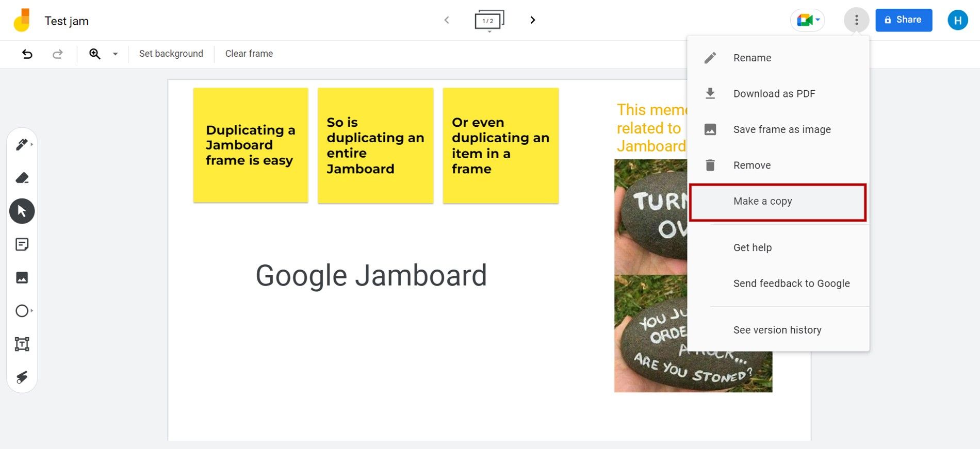Go to the next frame
This screenshot has height=449, width=980.
pos(533,20)
